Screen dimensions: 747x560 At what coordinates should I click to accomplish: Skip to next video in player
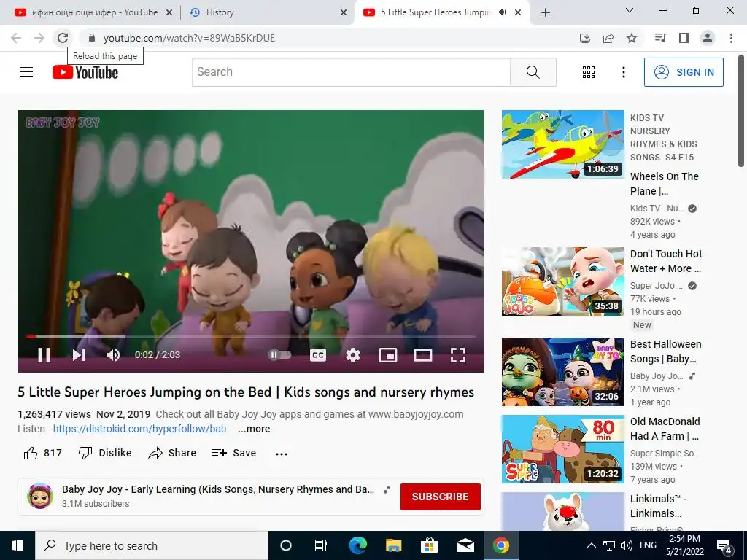79,355
